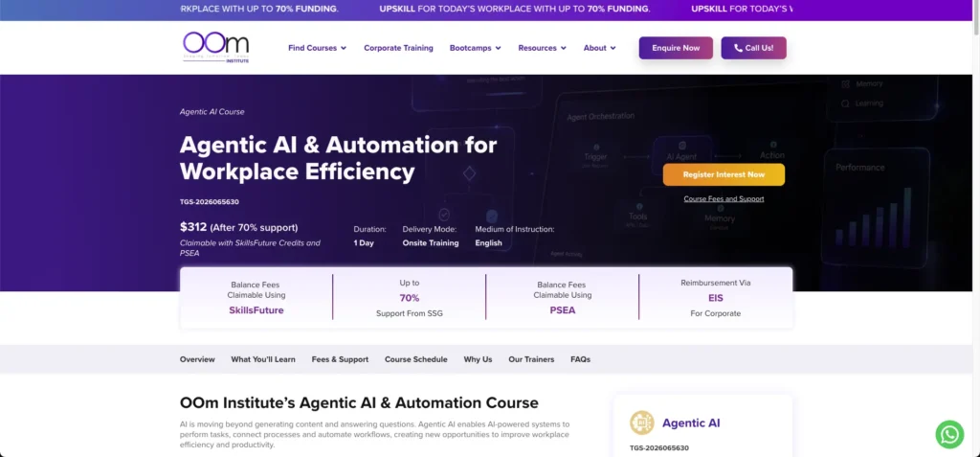Expand the Find Courses dropdown
The width and height of the screenshot is (980, 457).
[317, 48]
